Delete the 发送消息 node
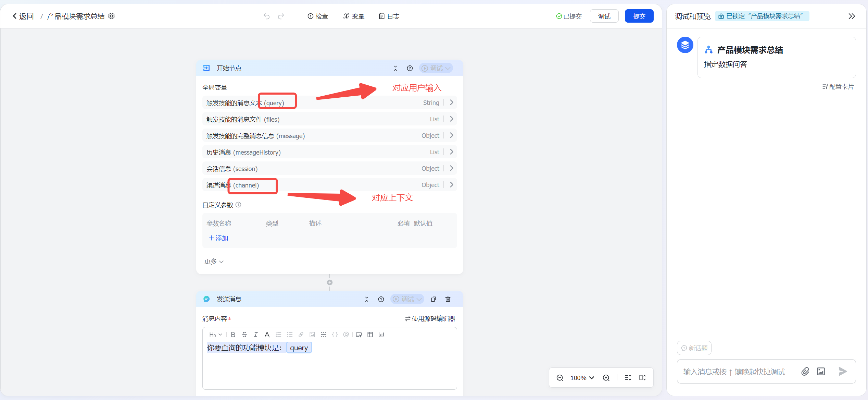This screenshot has width=868, height=400. coord(448,299)
